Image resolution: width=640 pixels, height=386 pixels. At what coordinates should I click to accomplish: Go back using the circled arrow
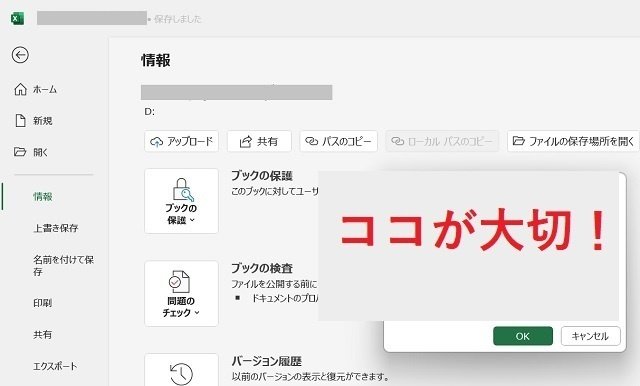(20, 55)
